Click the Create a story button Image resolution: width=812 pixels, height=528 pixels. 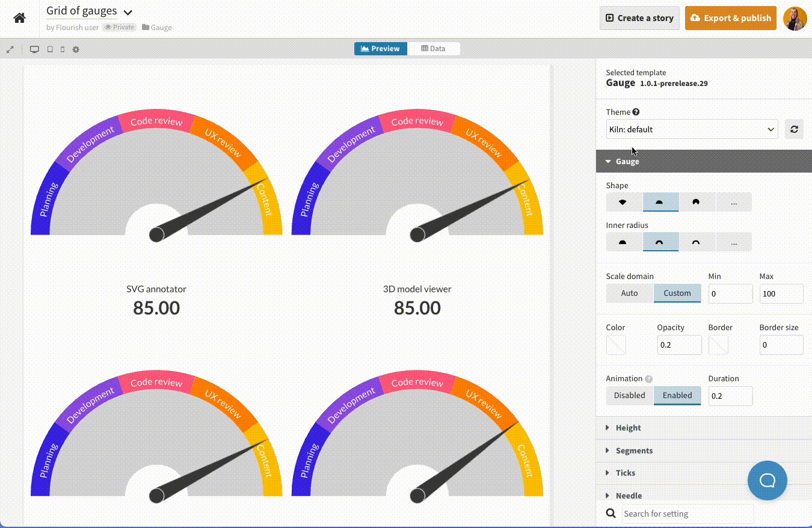pyautogui.click(x=639, y=18)
